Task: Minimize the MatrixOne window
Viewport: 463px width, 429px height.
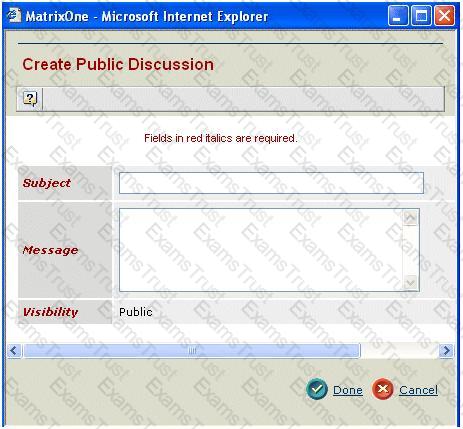Action: click(x=398, y=16)
